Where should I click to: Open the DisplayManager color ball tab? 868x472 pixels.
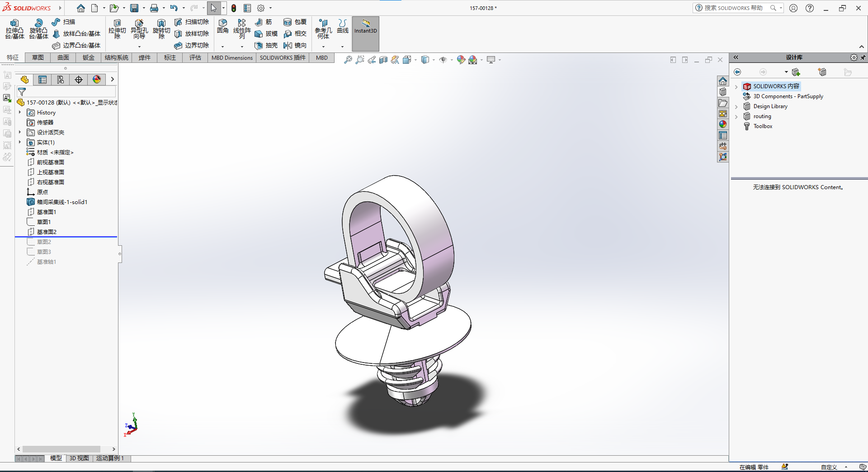point(97,80)
